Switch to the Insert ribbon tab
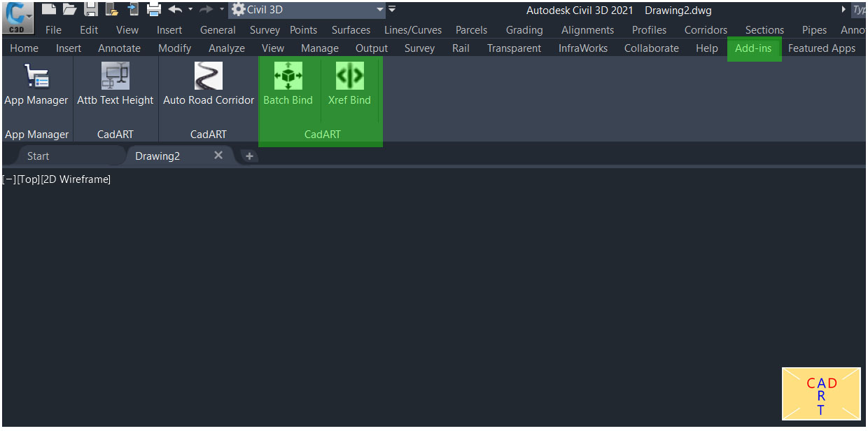This screenshot has height=431, width=868. pyautogui.click(x=69, y=48)
